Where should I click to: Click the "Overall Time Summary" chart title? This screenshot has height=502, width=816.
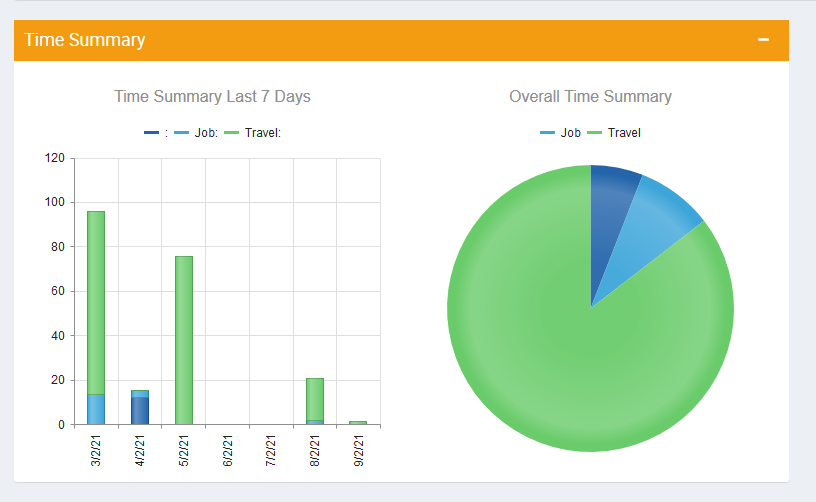pyautogui.click(x=590, y=97)
